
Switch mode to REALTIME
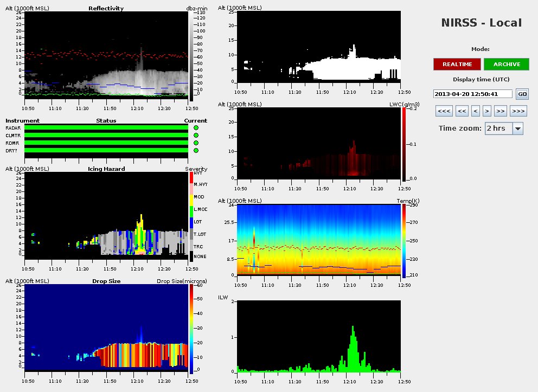[x=457, y=64]
